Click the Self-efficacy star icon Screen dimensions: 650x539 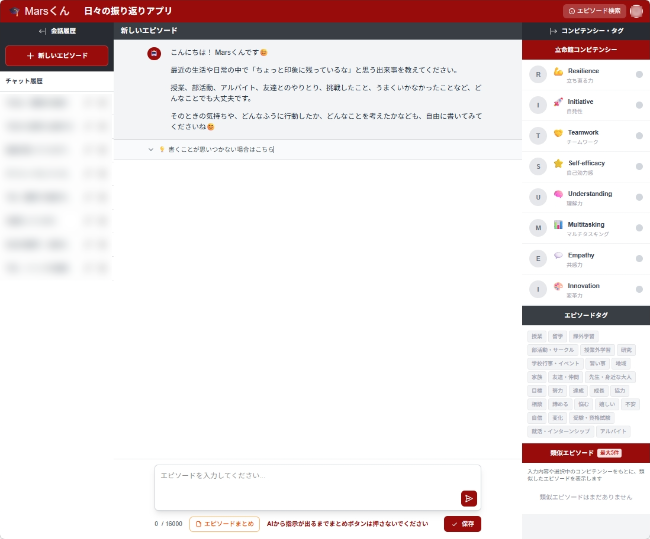click(558, 163)
